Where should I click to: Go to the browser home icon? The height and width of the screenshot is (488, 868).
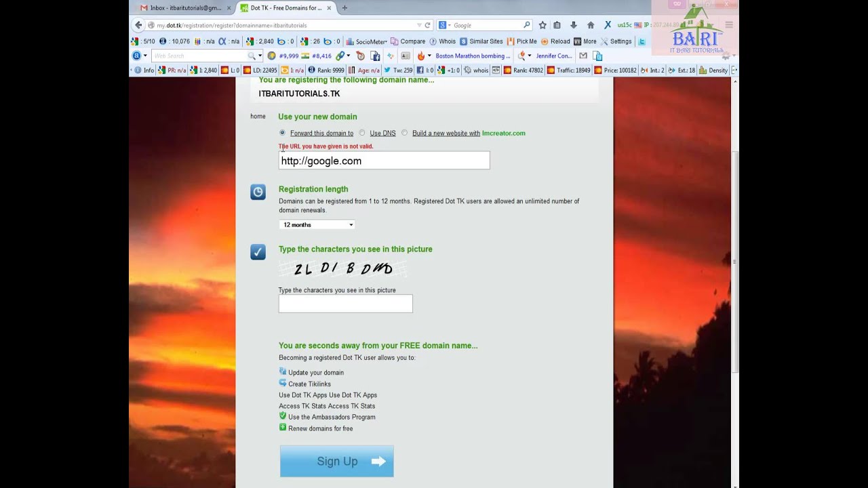coord(590,25)
